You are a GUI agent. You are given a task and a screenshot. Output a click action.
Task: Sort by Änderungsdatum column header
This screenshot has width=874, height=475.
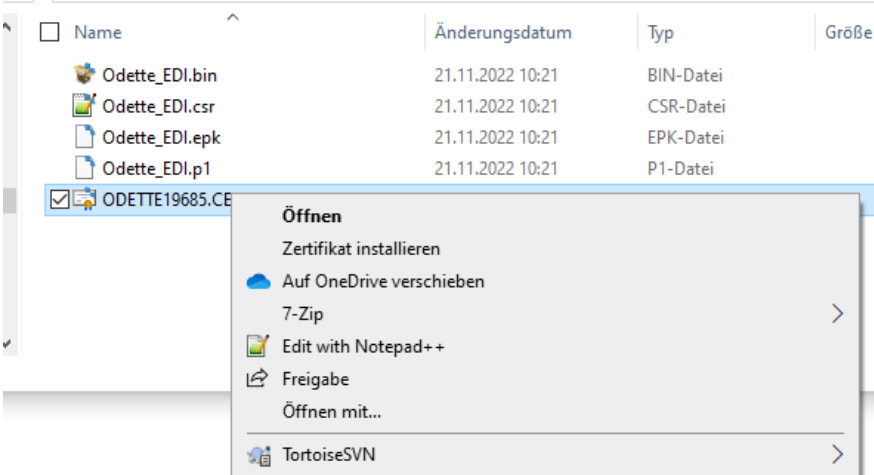503,32
